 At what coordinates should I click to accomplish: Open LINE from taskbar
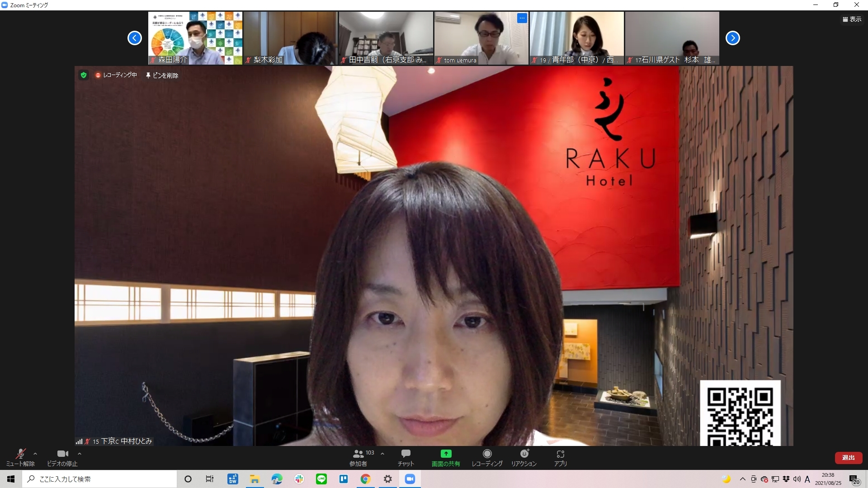(x=321, y=479)
